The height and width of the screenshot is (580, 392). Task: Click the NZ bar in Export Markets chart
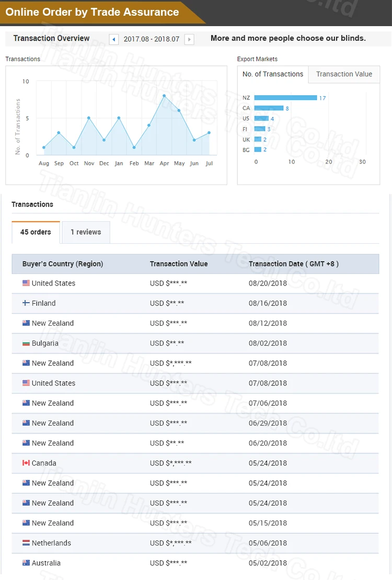(x=285, y=98)
